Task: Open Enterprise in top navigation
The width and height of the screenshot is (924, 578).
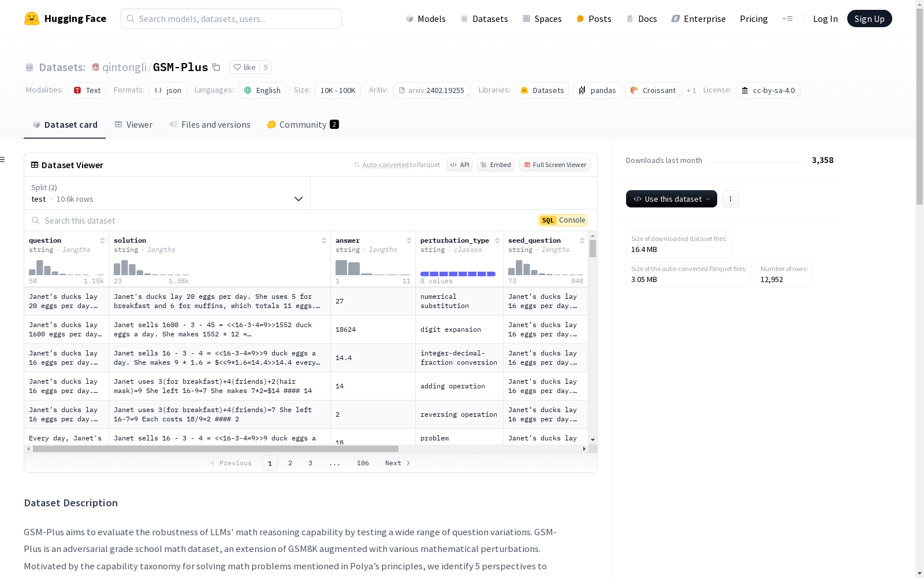Action: coord(698,18)
